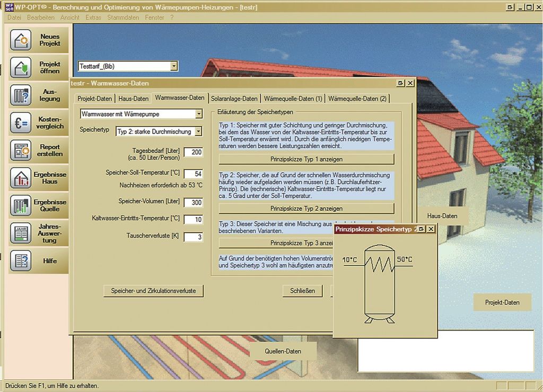The width and height of the screenshot is (543, 392).
Task: Show Ergebnisse Haus chart icon
Action: point(21,178)
